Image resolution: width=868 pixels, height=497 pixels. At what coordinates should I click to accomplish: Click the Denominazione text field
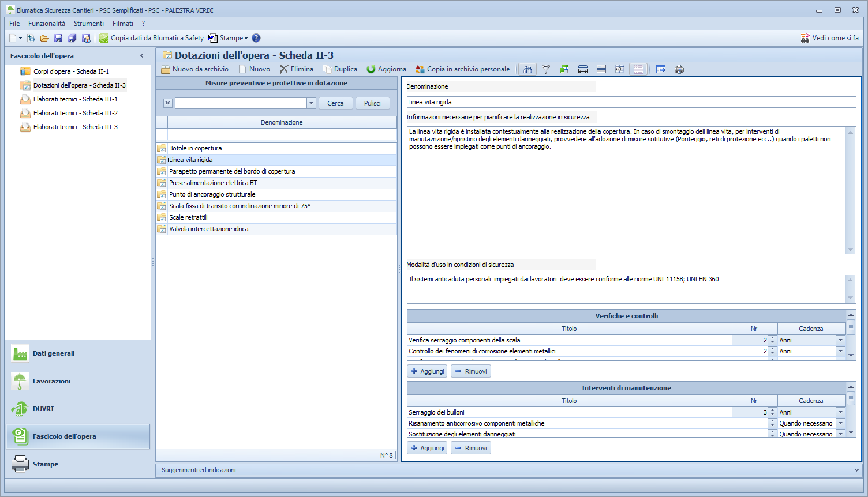(630, 102)
